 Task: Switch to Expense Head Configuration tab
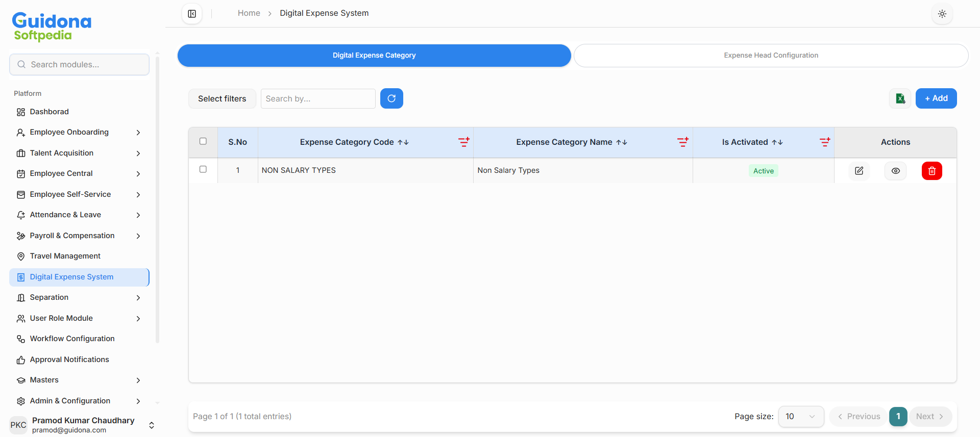coord(771,56)
